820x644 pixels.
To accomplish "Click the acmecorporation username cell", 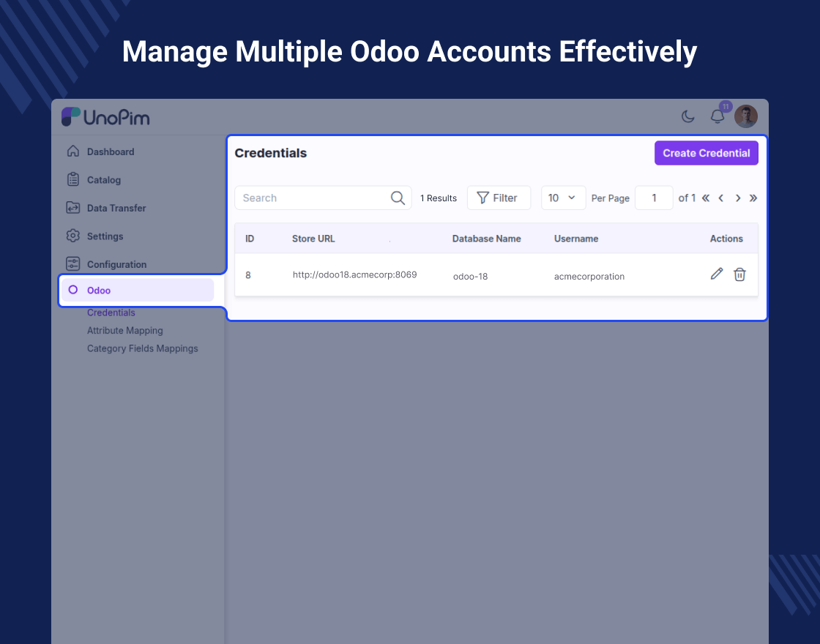I will click(589, 277).
